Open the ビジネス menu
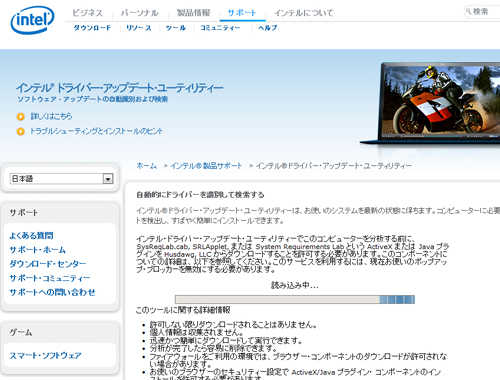Image resolution: width=500 pixels, height=380 pixels. (x=87, y=13)
